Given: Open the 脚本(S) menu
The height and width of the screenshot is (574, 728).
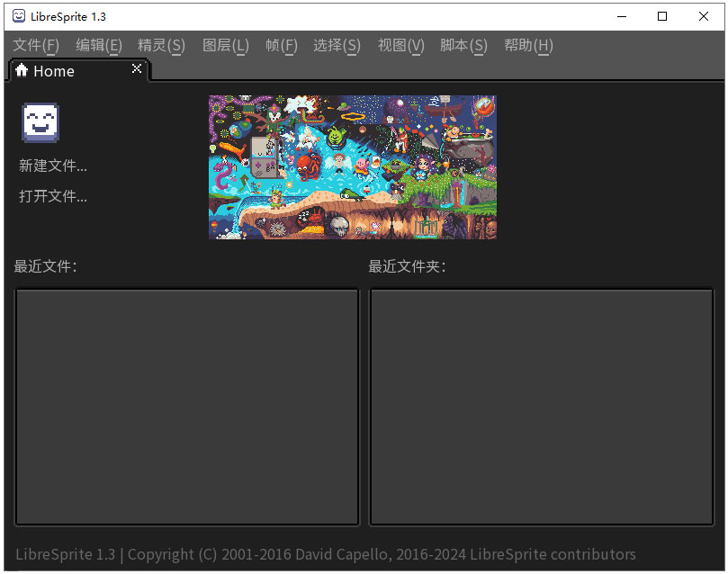Looking at the screenshot, I should tap(463, 46).
